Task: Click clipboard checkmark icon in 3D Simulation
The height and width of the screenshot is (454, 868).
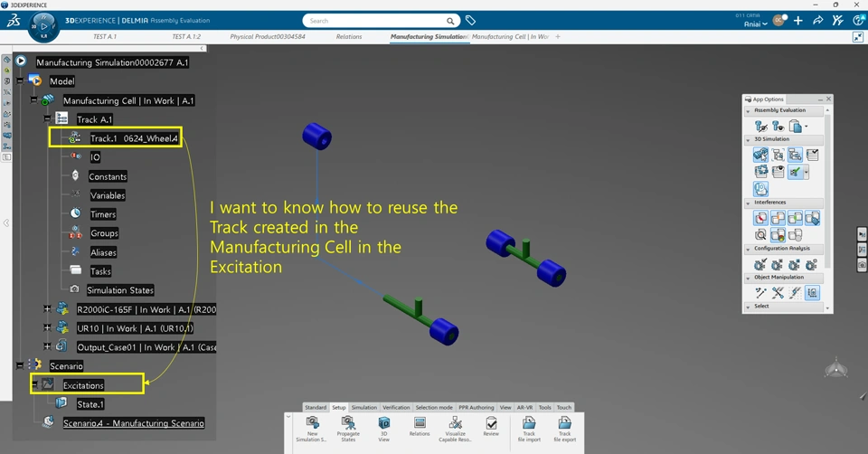Action: coord(812,155)
